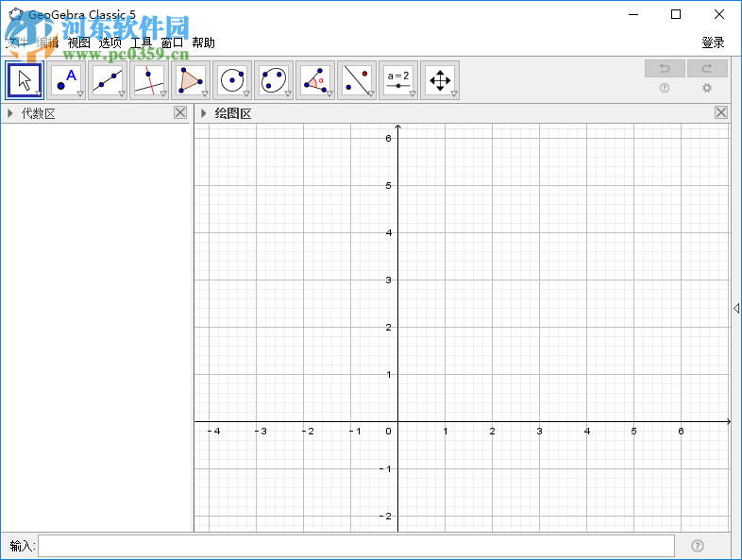Open toolbar help question mark icon
Image resolution: width=742 pixels, height=560 pixels.
point(665,88)
